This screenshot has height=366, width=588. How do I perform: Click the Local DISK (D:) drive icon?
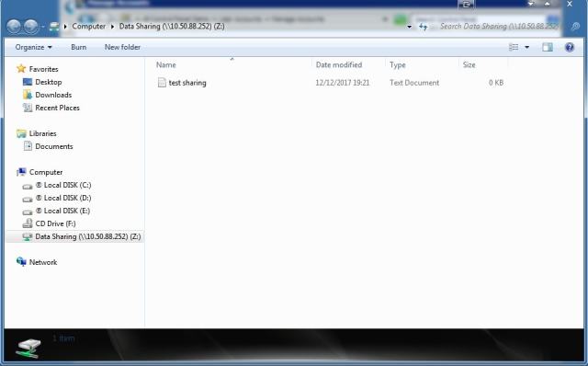(28, 199)
